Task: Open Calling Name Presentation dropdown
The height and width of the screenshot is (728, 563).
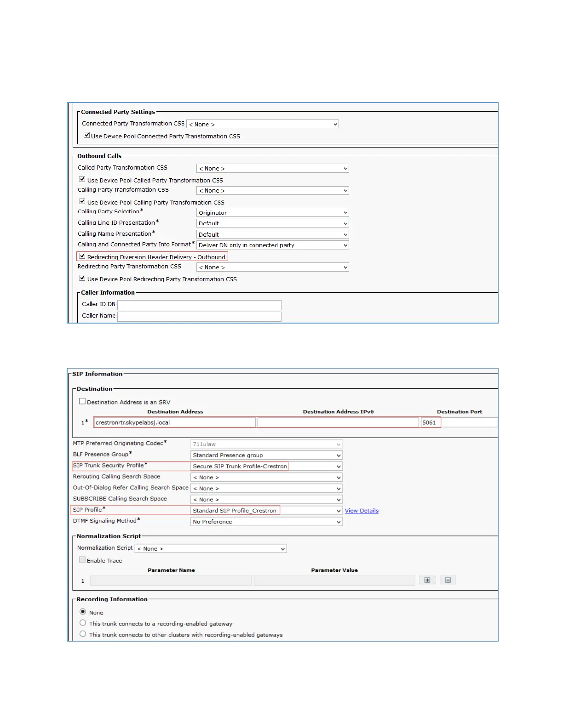Action: [x=273, y=234]
